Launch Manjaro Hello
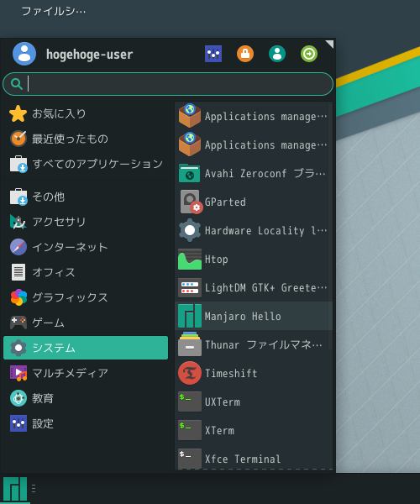 (x=254, y=316)
